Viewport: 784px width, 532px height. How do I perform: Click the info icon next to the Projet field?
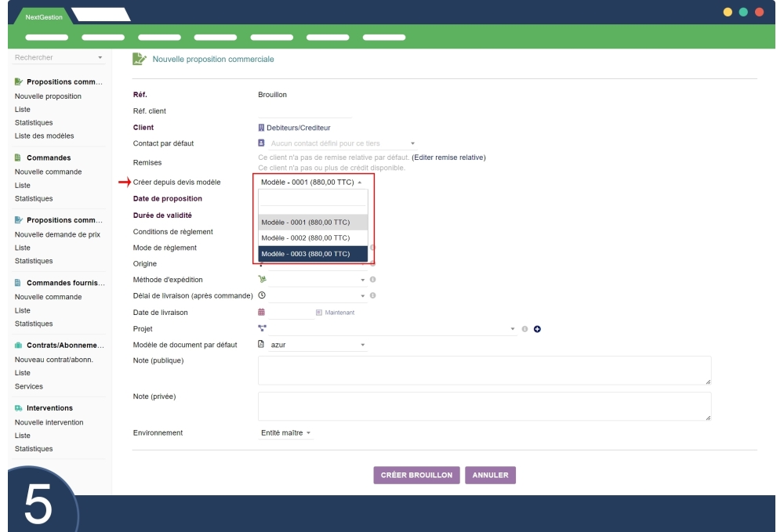(525, 328)
